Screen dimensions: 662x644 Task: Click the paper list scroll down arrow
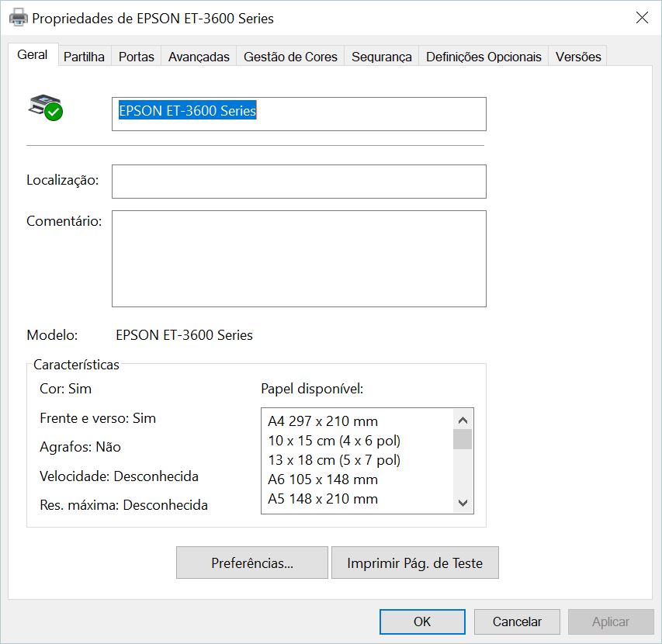[463, 503]
